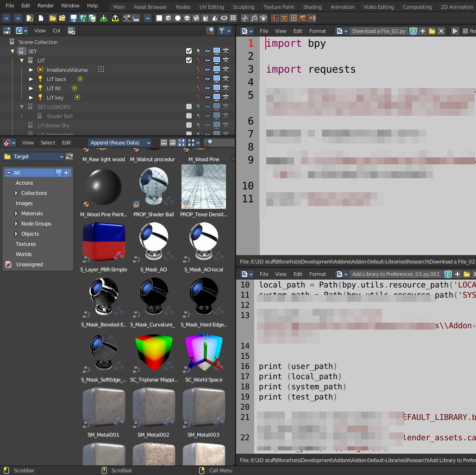The width and height of the screenshot is (476, 475).
Task: Switch asset browser to vertical list display
Action: click(x=164, y=143)
